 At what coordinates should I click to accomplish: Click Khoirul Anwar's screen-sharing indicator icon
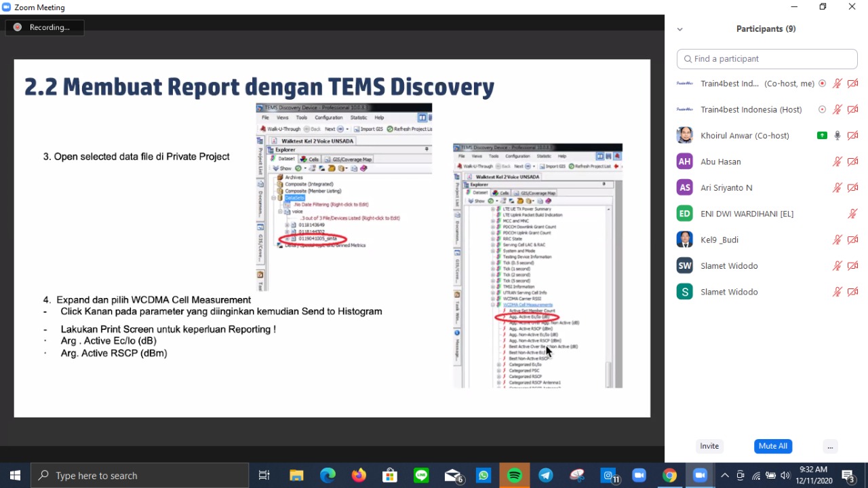[x=822, y=136]
